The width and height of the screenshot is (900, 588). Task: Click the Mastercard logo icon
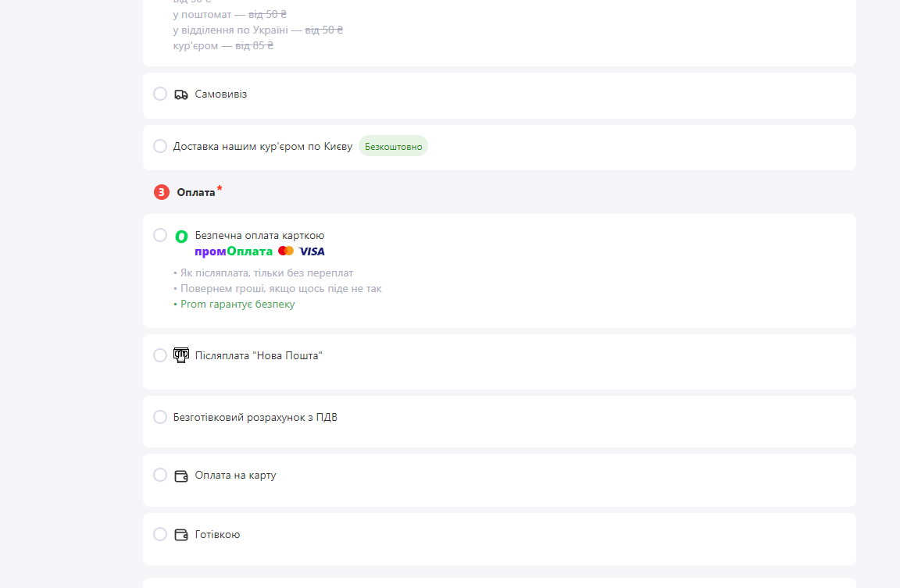point(286,251)
